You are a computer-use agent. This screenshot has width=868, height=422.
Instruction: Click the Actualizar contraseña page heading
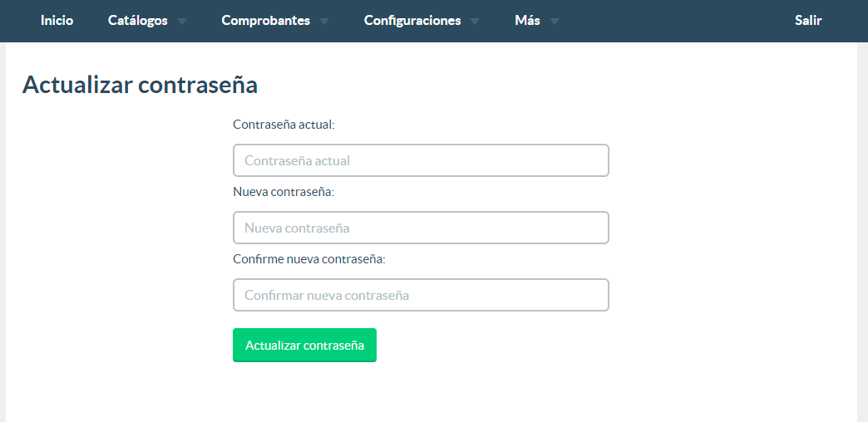(x=140, y=85)
